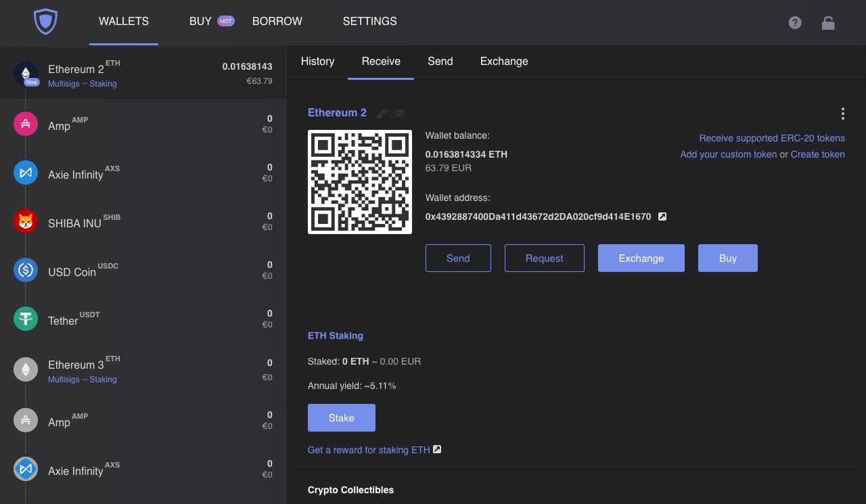The height and width of the screenshot is (504, 866).
Task: Open the WALLETS menu
Action: (x=124, y=22)
